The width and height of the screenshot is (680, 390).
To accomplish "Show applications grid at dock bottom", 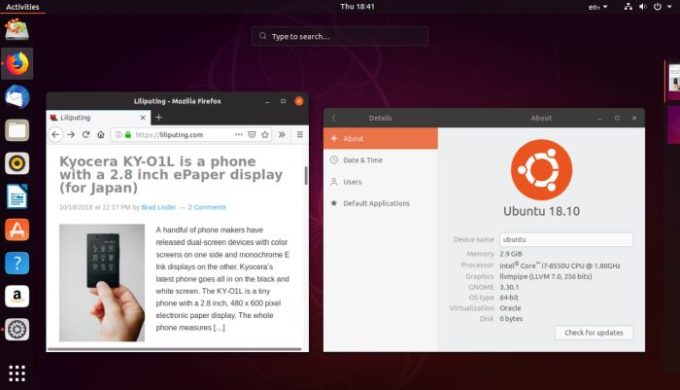I will click(17, 373).
